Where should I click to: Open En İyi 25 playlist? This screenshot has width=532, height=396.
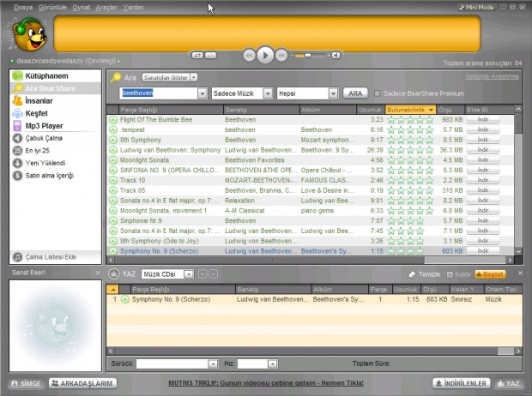point(55,151)
